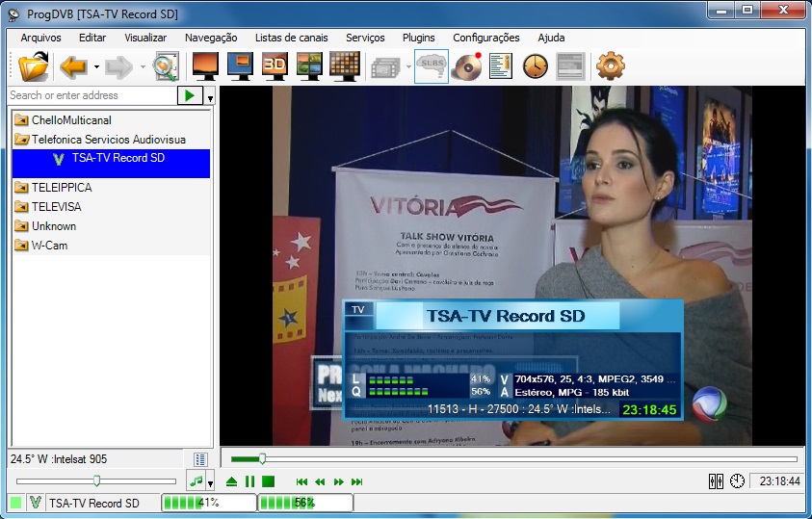Image resolution: width=812 pixels, height=519 pixels.
Task: Start recording with the disc icon
Action: 466,66
